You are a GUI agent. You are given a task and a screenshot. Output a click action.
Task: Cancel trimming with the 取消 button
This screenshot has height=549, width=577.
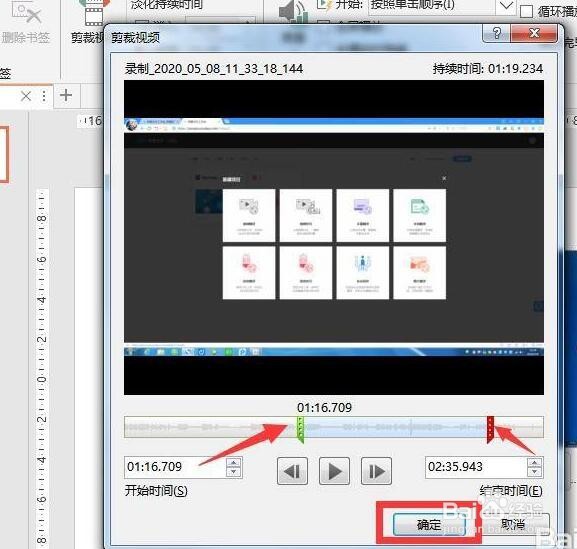pyautogui.click(x=513, y=524)
